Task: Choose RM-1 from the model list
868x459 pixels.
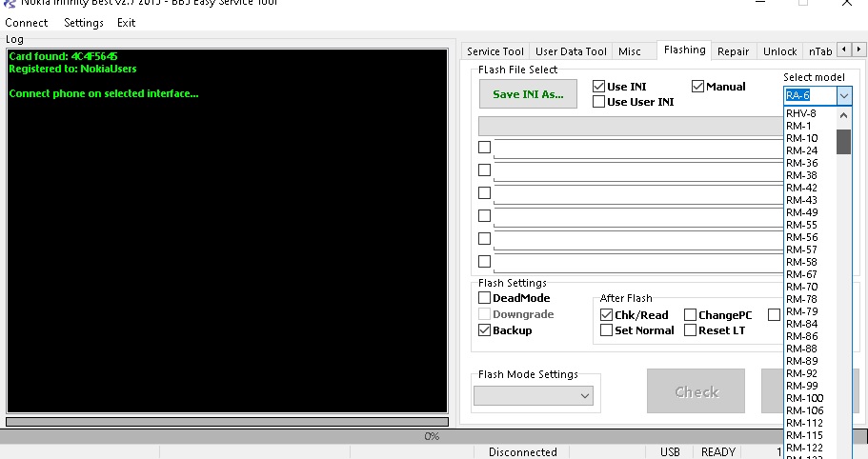Action: tap(812, 126)
